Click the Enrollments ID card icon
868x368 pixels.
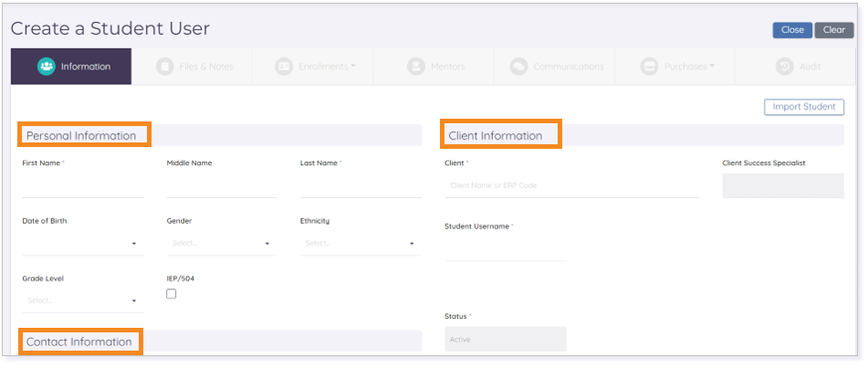[x=284, y=67]
